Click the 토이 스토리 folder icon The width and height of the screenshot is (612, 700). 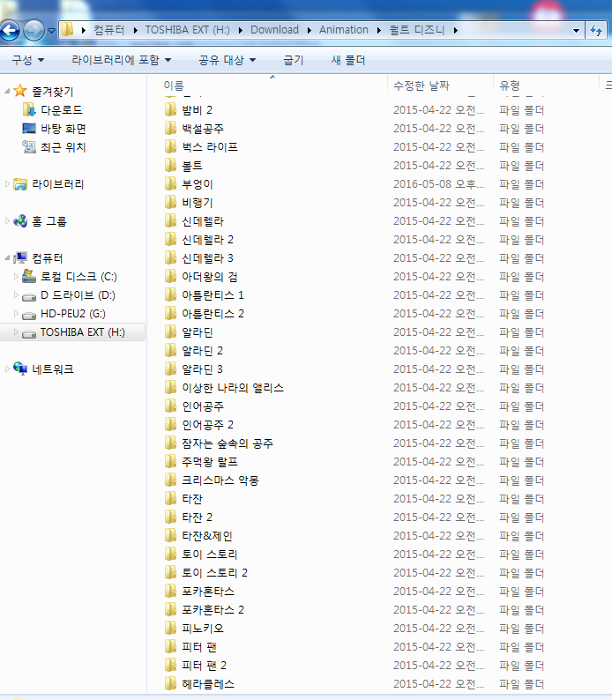click(x=171, y=555)
